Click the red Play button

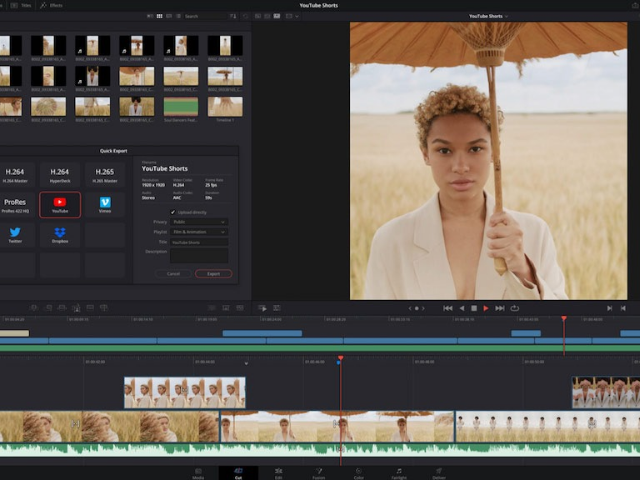pyautogui.click(x=486, y=308)
